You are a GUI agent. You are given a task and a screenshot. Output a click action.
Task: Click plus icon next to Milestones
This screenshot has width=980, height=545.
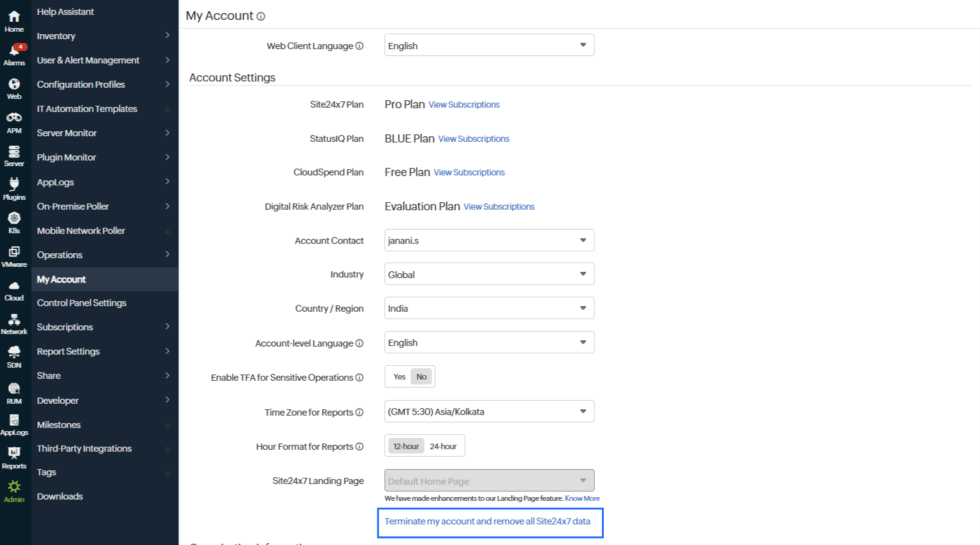(x=167, y=426)
